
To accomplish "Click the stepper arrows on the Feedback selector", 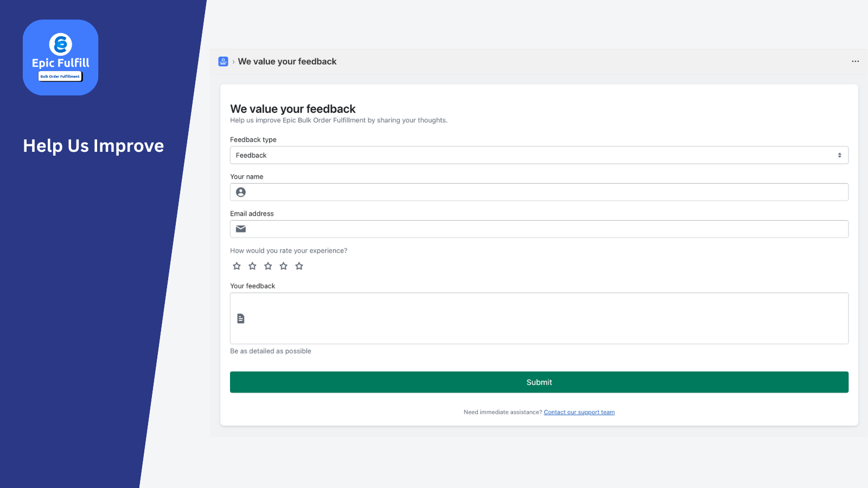I will (x=839, y=155).
